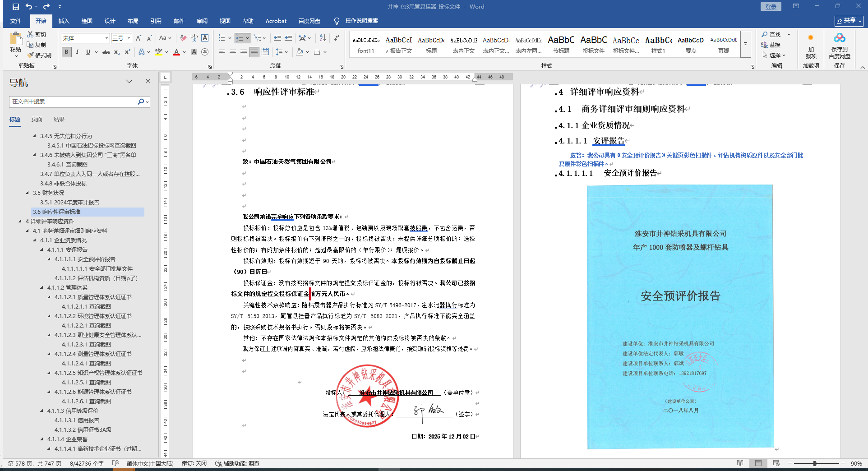
Task: Toggle bold formatting
Action: tap(66, 52)
